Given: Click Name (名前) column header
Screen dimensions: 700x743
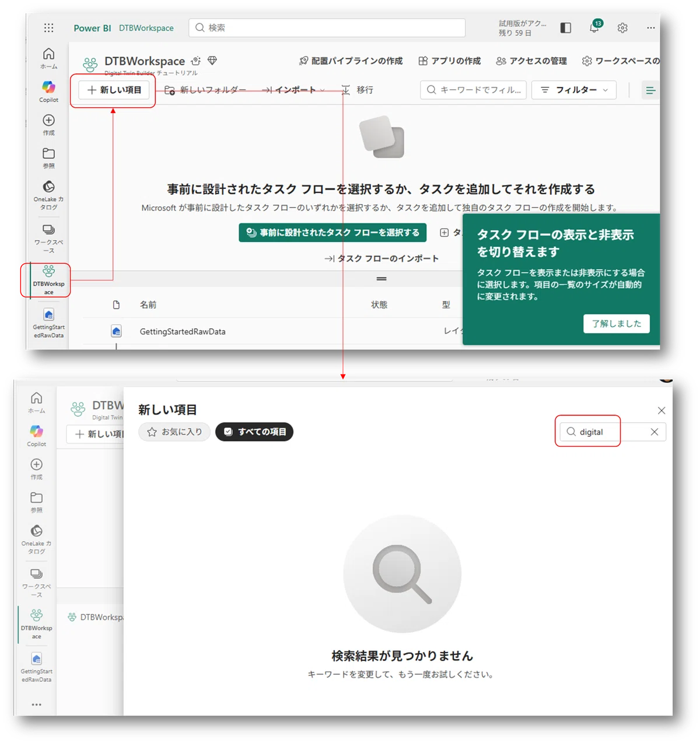Looking at the screenshot, I should point(148,305).
